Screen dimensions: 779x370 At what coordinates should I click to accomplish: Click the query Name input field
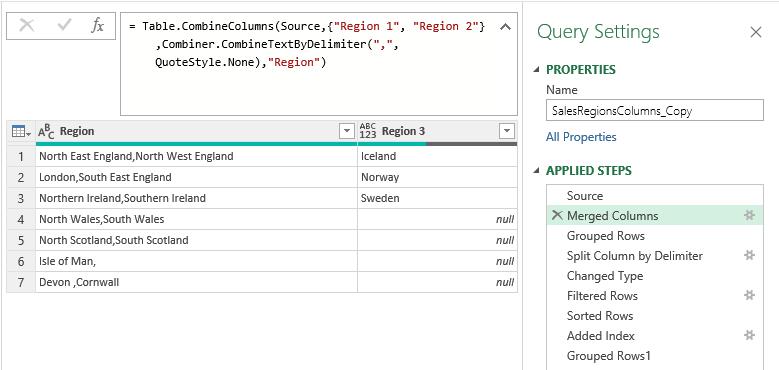click(x=654, y=110)
